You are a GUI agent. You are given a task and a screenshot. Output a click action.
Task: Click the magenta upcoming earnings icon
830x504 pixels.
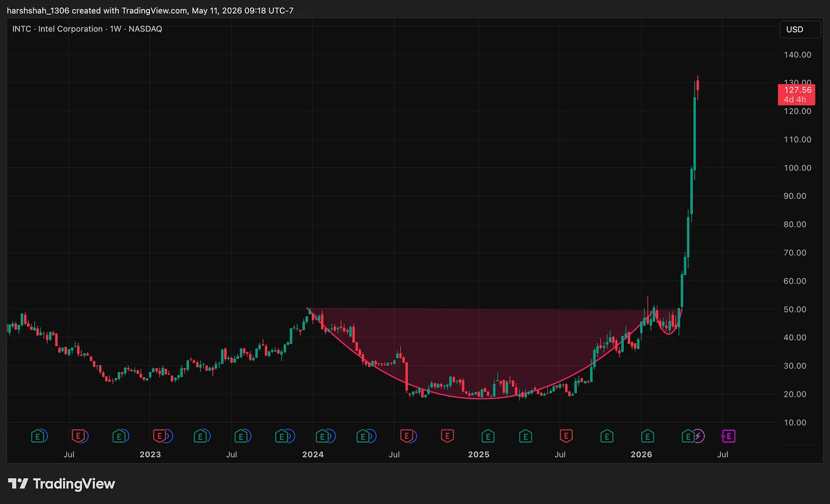(x=728, y=436)
